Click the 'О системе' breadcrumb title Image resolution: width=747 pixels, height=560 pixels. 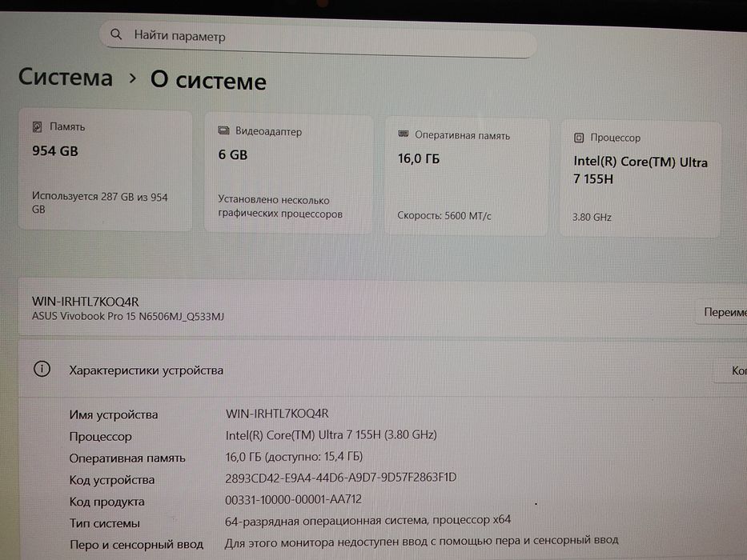[x=208, y=81]
